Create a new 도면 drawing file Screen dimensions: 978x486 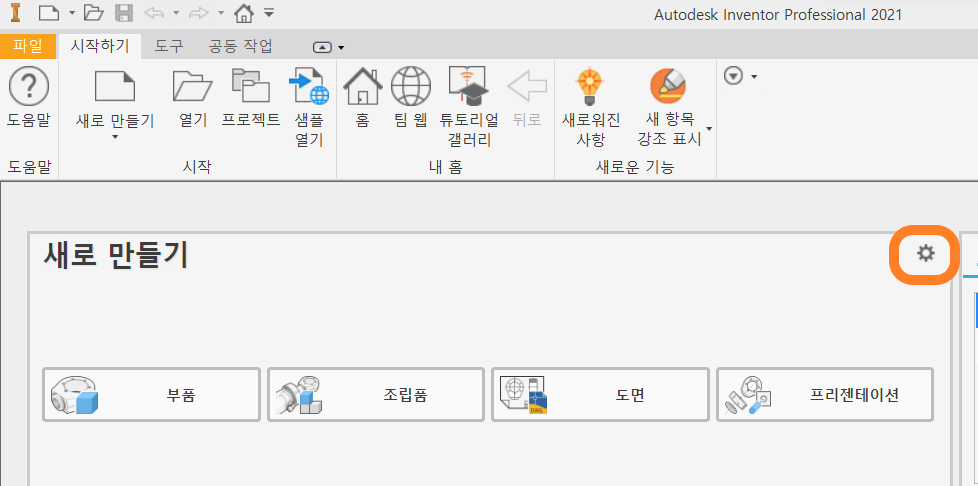(x=600, y=394)
